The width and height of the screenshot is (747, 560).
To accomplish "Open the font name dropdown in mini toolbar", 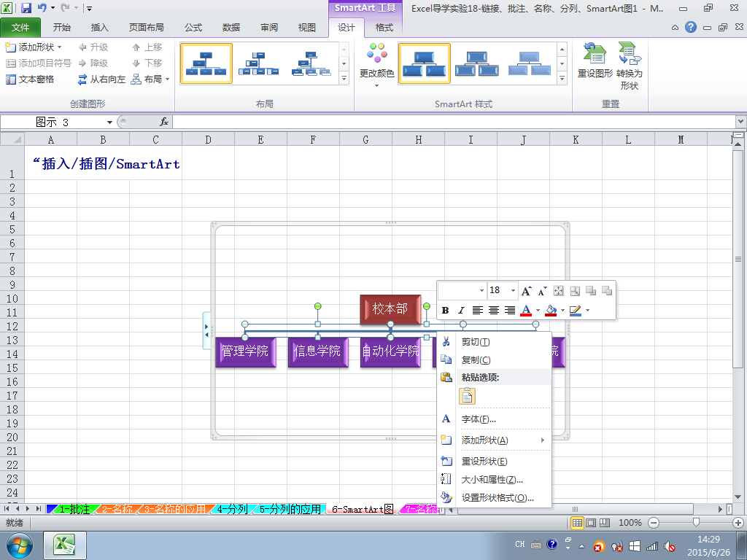I will [481, 290].
